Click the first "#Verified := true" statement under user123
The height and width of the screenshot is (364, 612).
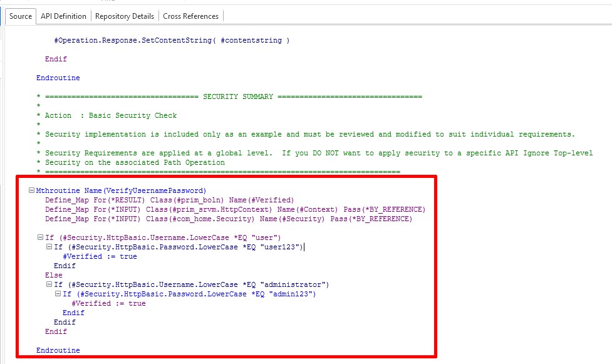point(100,256)
